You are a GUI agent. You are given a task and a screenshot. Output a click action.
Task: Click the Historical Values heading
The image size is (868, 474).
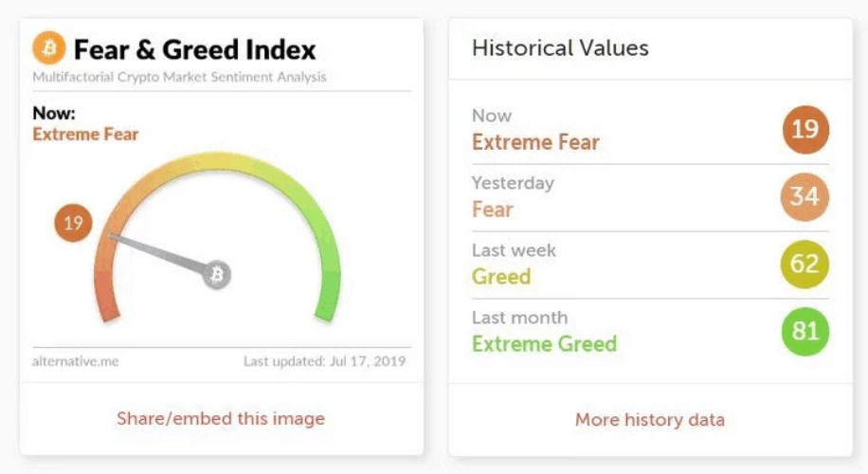click(560, 47)
